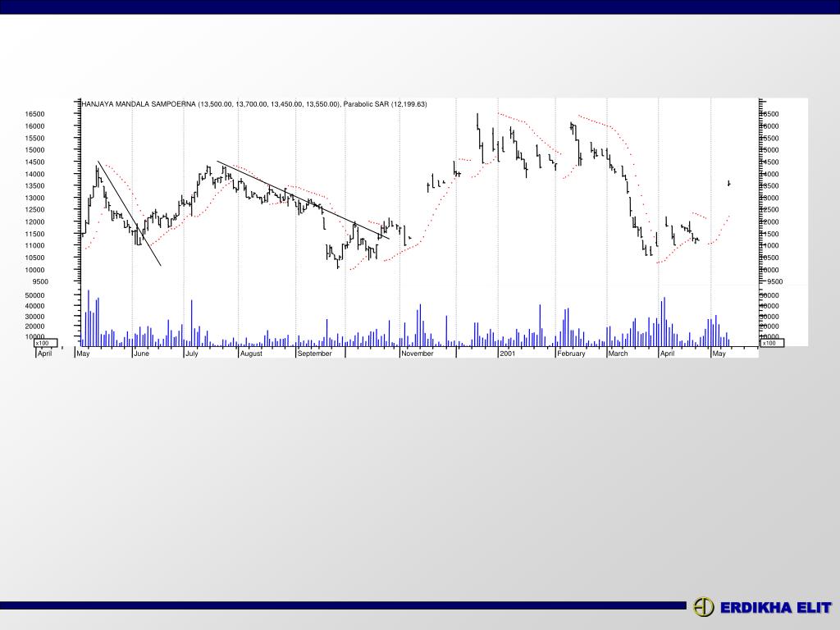Image resolution: width=840 pixels, height=630 pixels.
Task: Click the 12500 label on left price axis
Action: (x=34, y=210)
